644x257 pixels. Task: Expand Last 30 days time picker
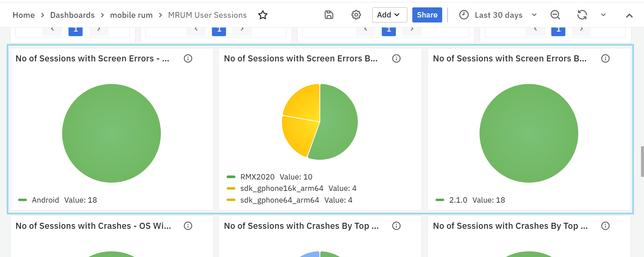[498, 15]
